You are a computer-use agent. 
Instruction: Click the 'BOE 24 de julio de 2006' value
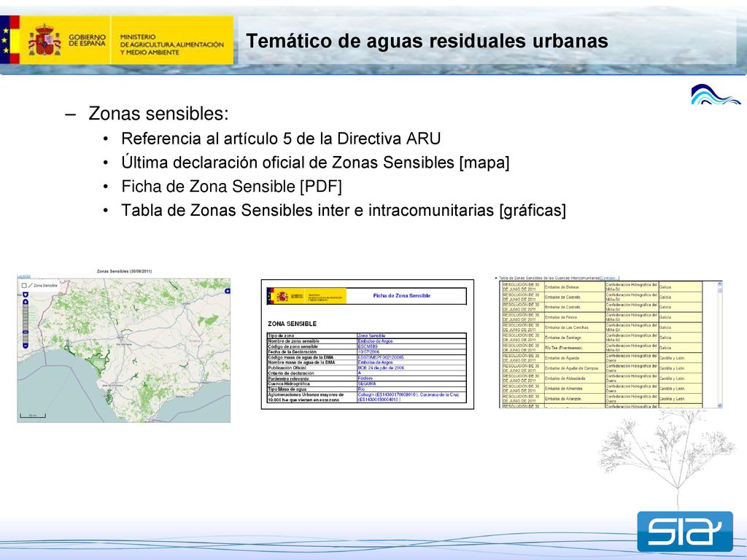[x=381, y=368]
